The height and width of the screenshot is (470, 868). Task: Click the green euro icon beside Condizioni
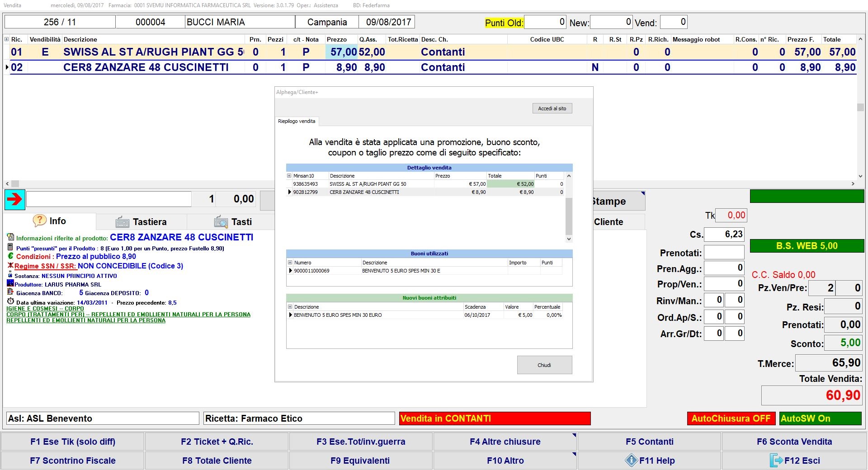coord(10,256)
